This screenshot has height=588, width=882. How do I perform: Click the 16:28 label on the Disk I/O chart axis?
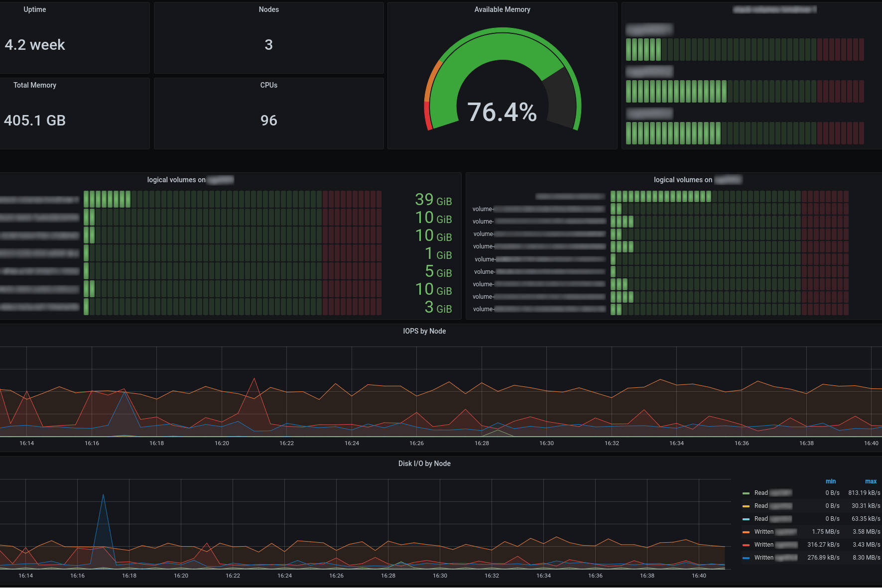pyautogui.click(x=388, y=576)
